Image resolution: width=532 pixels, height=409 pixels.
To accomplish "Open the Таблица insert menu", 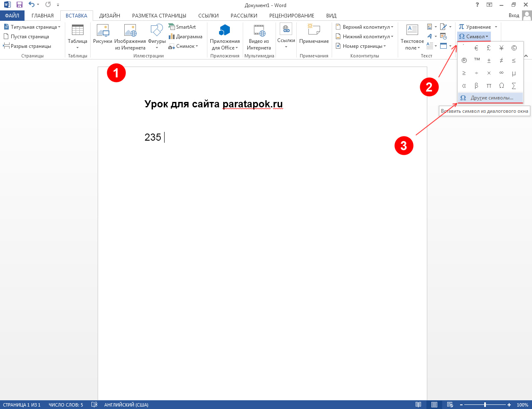I will (x=78, y=37).
